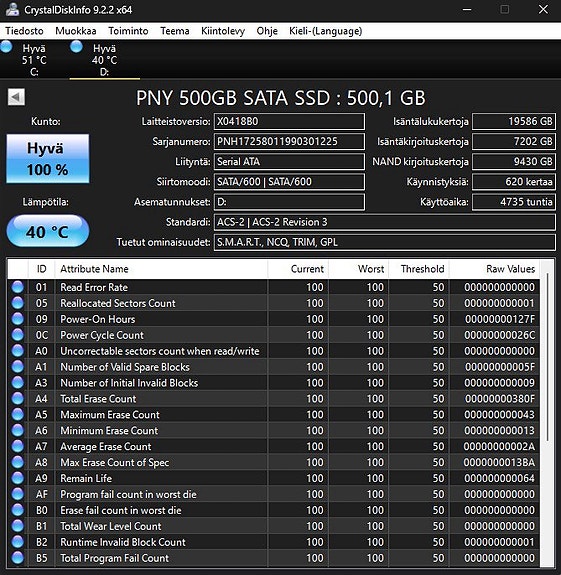561x575 pixels.
Task: Select the Reallocated Sectors Count attribute name
Action: [118, 303]
